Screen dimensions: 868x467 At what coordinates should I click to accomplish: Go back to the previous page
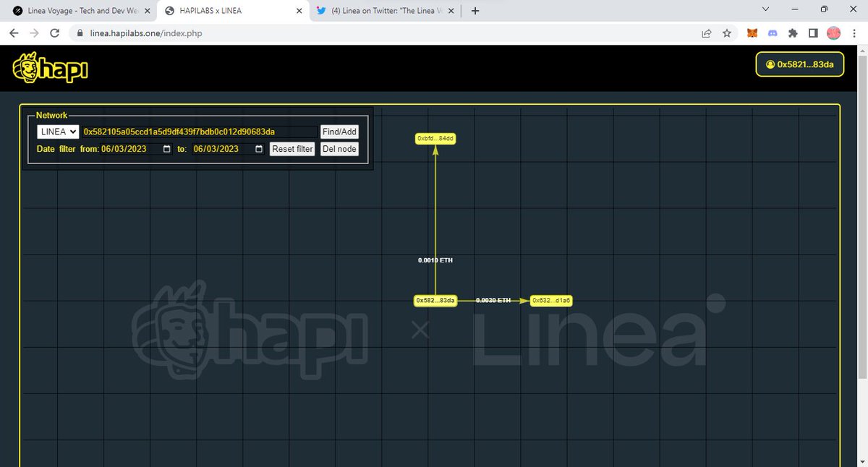[14, 33]
